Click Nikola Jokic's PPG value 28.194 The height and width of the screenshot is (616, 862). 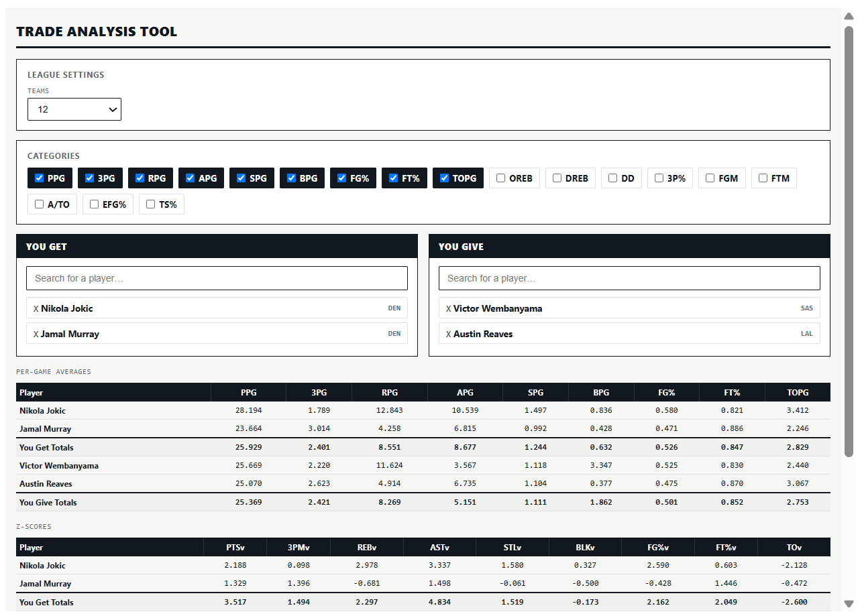point(249,411)
